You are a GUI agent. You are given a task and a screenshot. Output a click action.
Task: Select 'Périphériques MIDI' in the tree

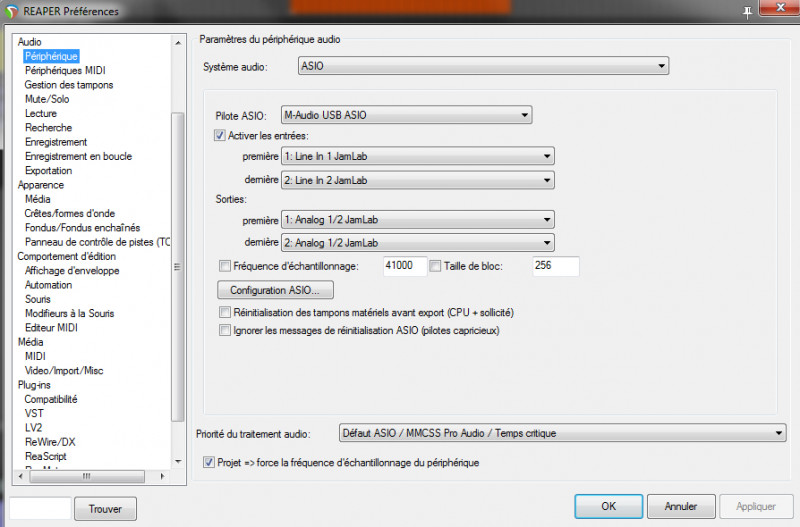(x=65, y=71)
